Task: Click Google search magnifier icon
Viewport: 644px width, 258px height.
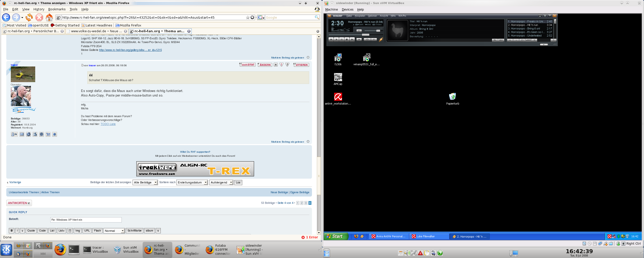Action: click(317, 17)
